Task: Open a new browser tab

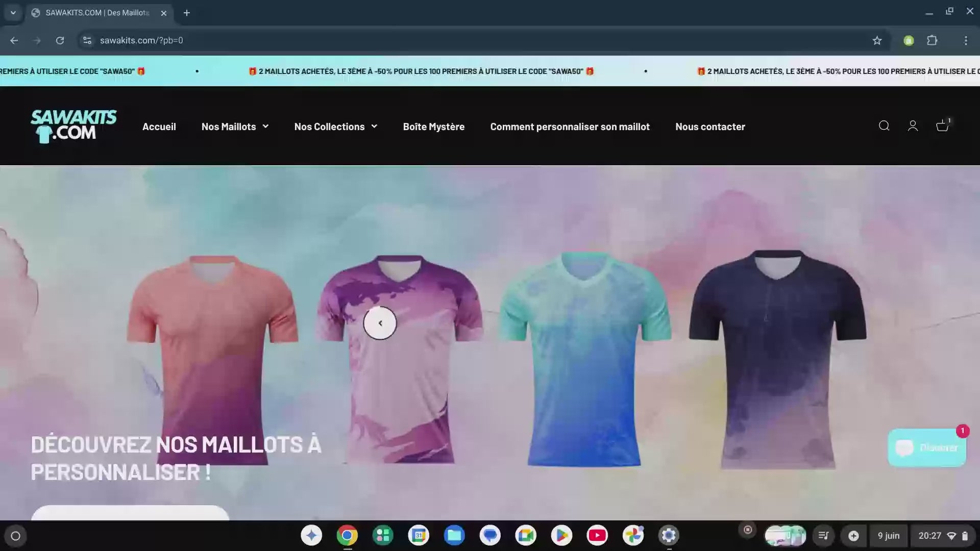Action: point(187,13)
